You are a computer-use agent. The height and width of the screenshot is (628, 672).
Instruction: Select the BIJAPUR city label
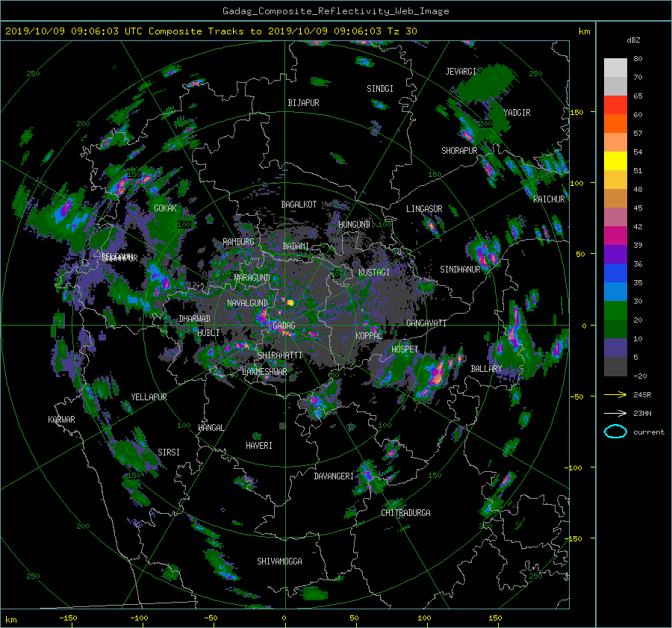303,103
